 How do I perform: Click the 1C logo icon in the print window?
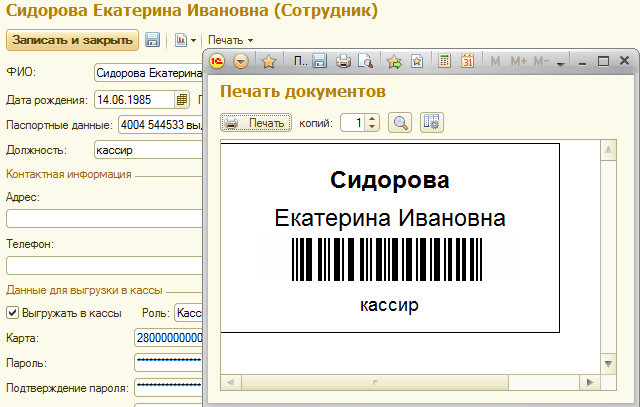(217, 62)
